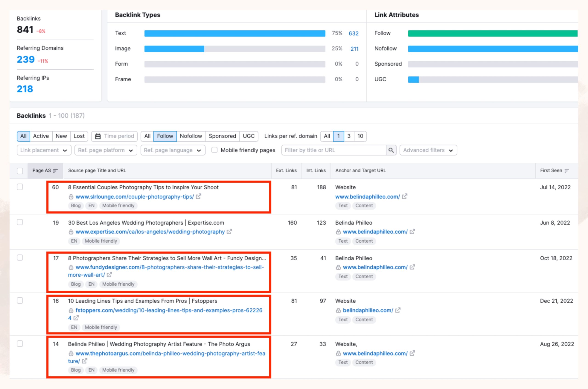Check the Photo Argus row checkbox
588x389 pixels.
coord(20,344)
